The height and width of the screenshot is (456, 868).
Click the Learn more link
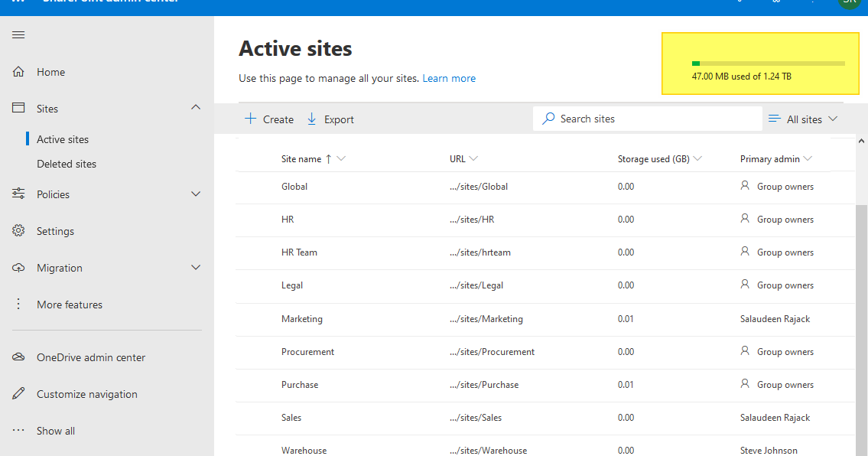(449, 78)
